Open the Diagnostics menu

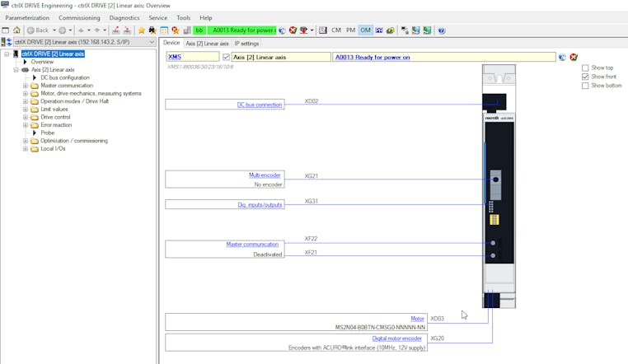(x=124, y=17)
